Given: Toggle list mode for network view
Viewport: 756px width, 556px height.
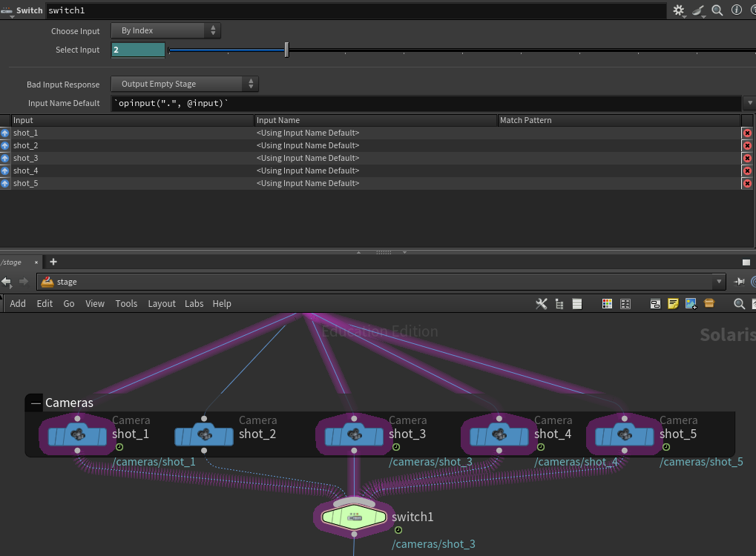Looking at the screenshot, I should (576, 304).
